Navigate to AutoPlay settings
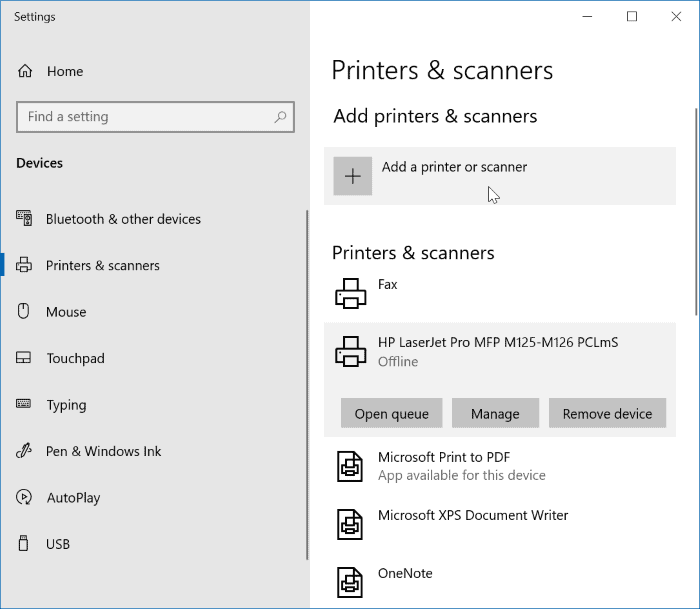700x609 pixels. [73, 497]
